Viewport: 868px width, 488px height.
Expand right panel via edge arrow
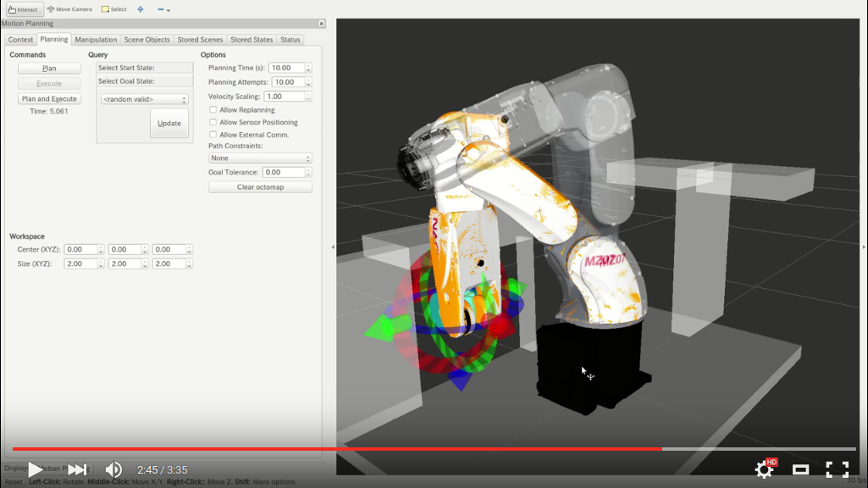[x=864, y=247]
